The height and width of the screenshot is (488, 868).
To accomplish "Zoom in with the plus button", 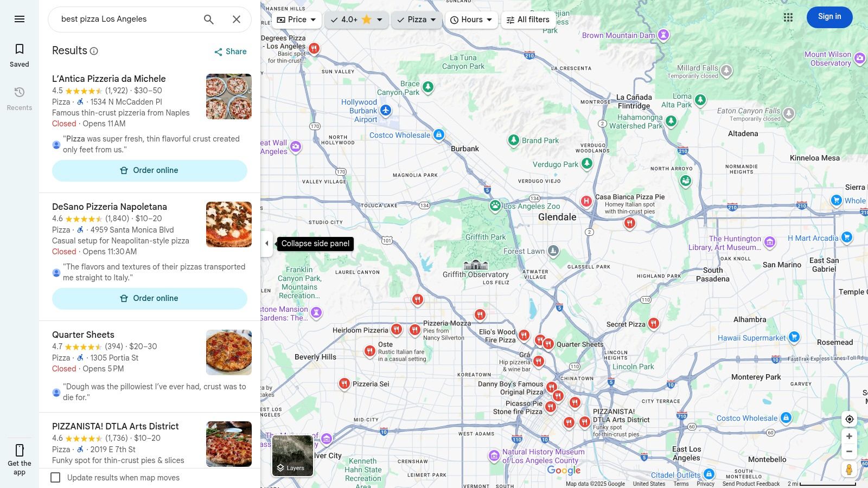I will 850,436.
